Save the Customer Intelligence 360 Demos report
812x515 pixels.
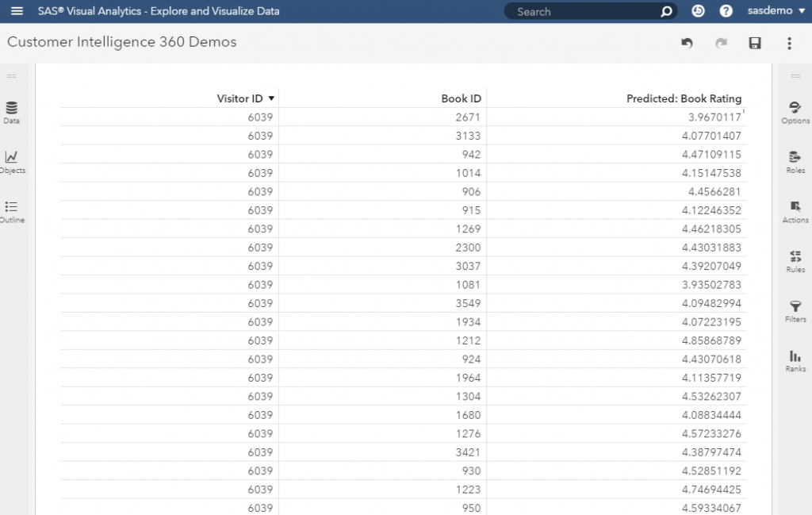755,43
